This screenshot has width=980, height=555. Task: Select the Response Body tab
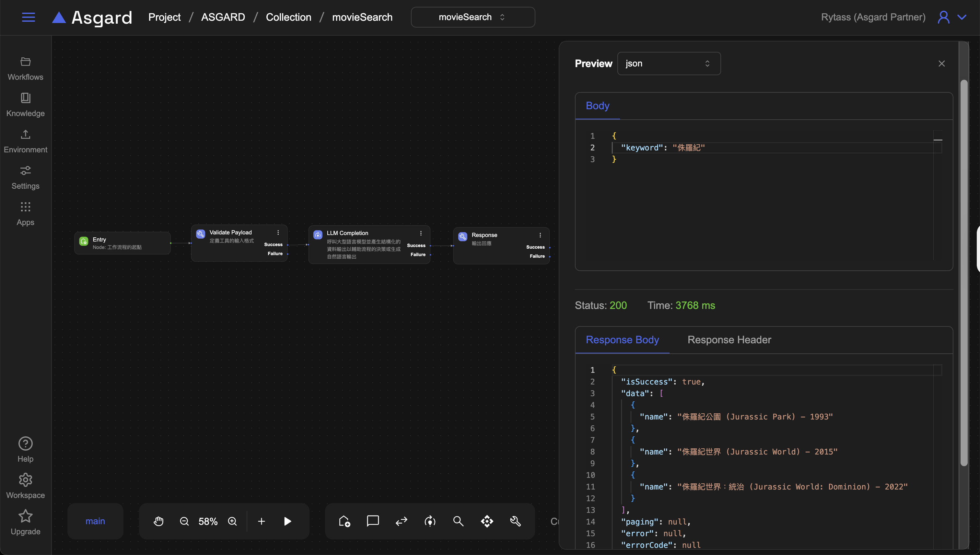pos(622,340)
